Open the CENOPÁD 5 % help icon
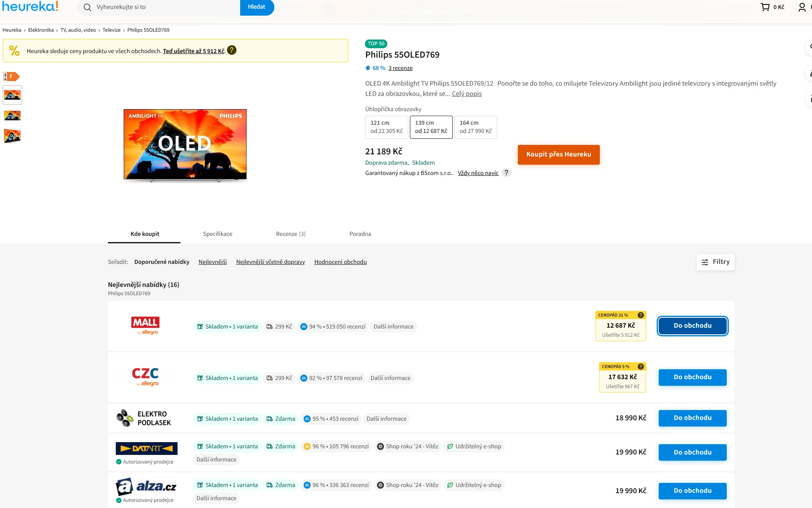 coord(641,366)
